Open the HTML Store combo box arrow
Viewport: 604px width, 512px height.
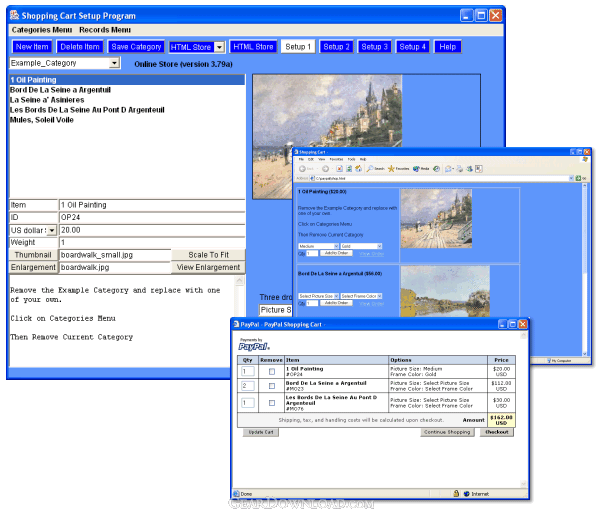(x=219, y=47)
